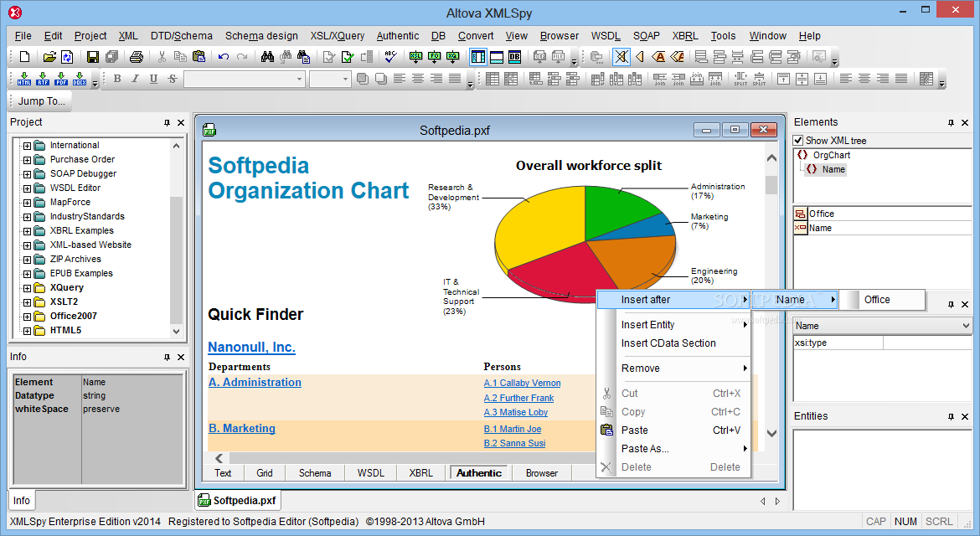The width and height of the screenshot is (980, 536).
Task: Switch to the Schema view tab
Action: 315,473
